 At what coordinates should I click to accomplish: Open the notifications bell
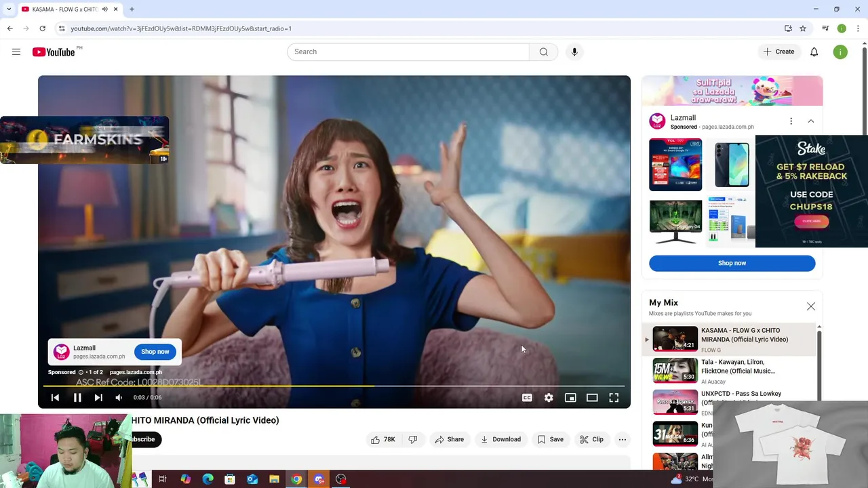[814, 52]
